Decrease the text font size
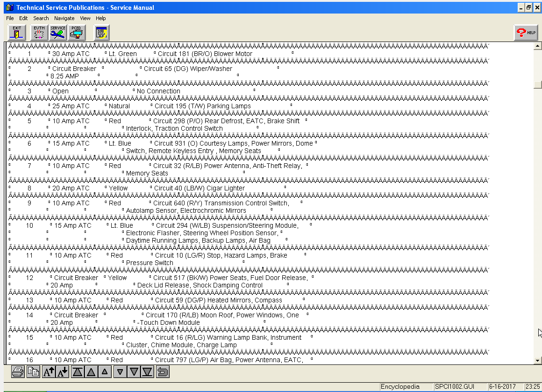 click(x=63, y=372)
